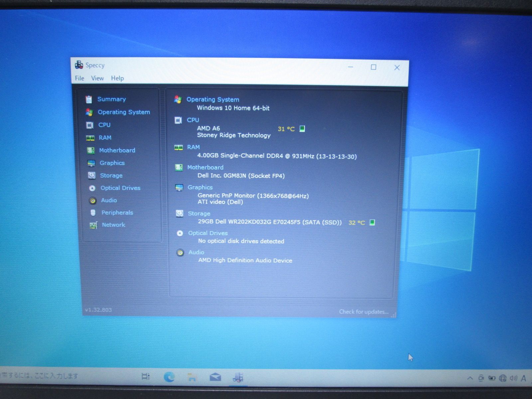Open the CPU section in sidebar
Screen dimensions: 532x399
click(104, 125)
